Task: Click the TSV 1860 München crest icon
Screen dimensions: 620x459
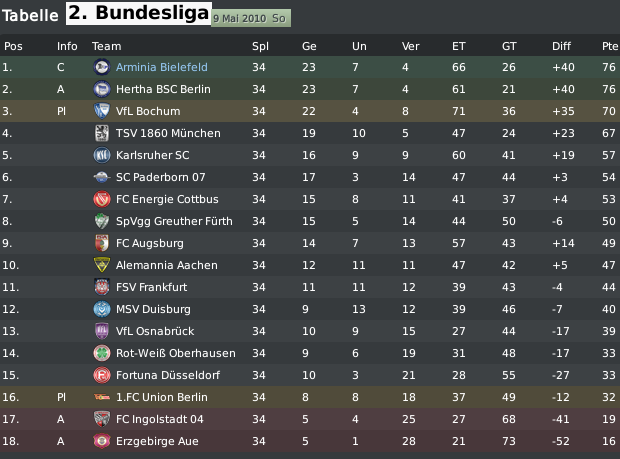Action: click(102, 133)
